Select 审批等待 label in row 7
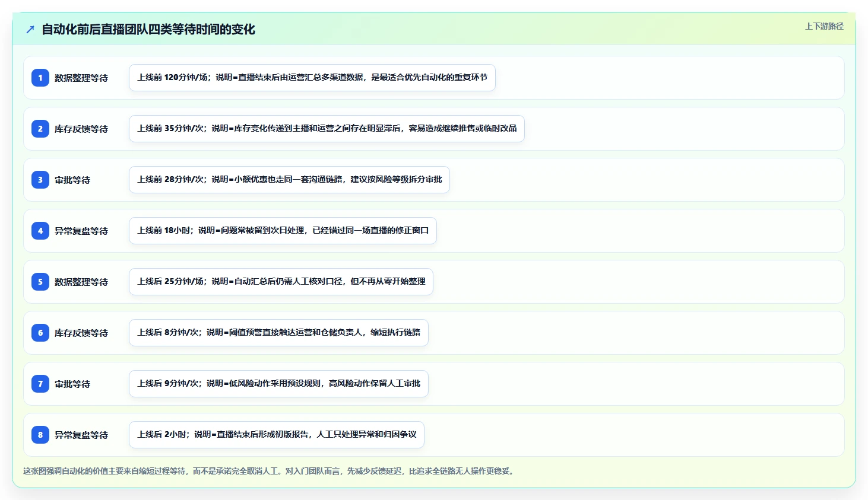The height and width of the screenshot is (500, 868). coord(72,384)
